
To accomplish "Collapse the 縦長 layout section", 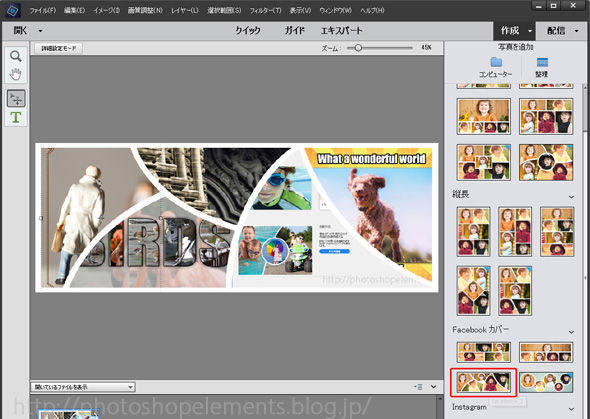I will click(571, 197).
